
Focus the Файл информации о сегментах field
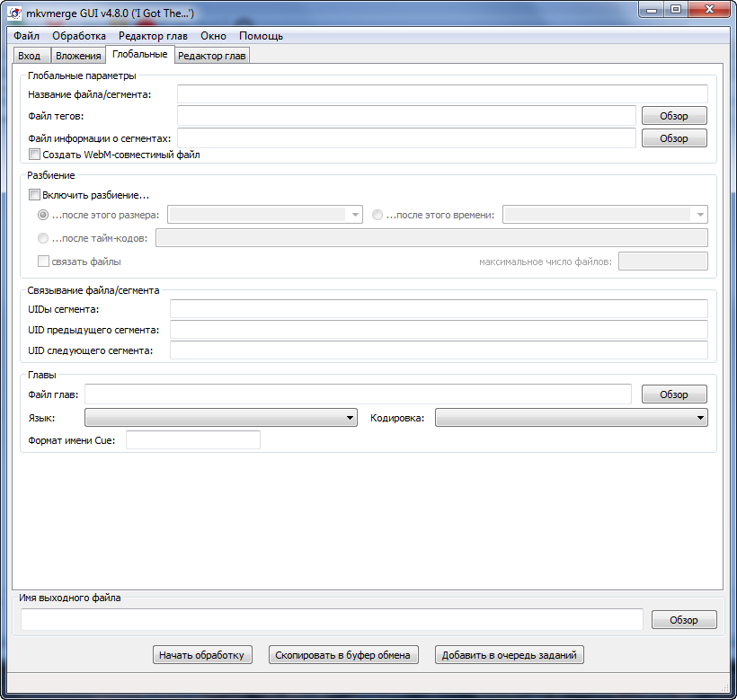(x=406, y=138)
